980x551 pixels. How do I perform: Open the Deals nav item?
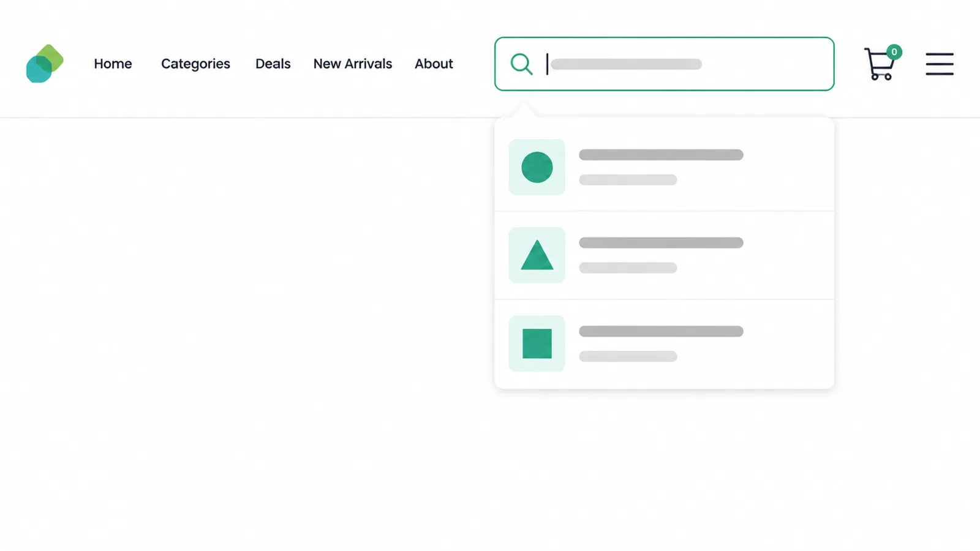273,64
